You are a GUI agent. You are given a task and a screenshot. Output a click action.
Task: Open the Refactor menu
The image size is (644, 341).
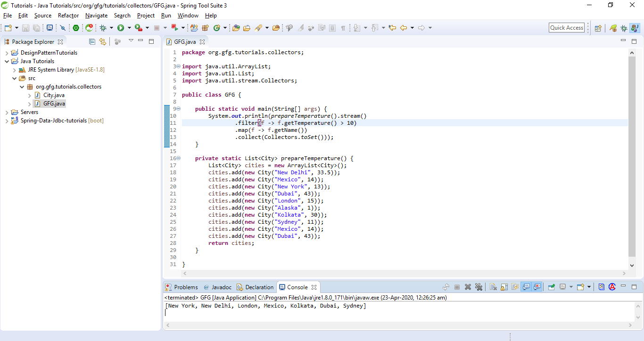68,16
